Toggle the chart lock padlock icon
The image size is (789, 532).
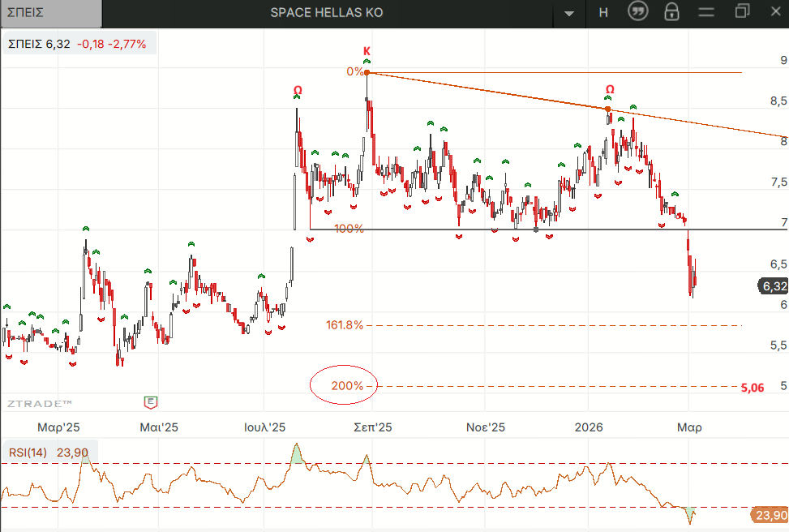pyautogui.click(x=671, y=12)
